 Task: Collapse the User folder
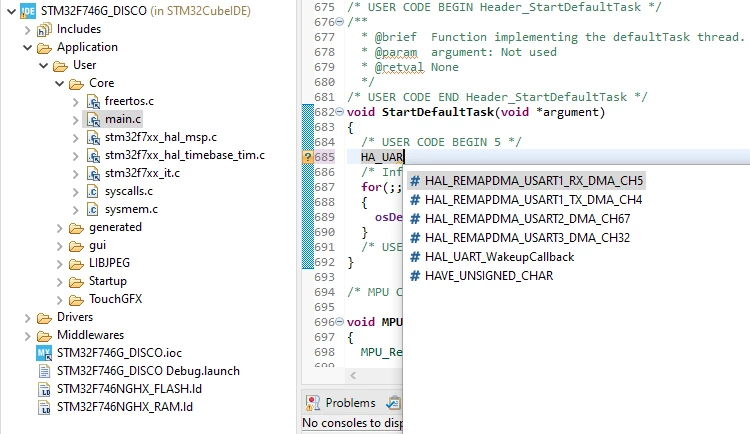[x=44, y=66]
